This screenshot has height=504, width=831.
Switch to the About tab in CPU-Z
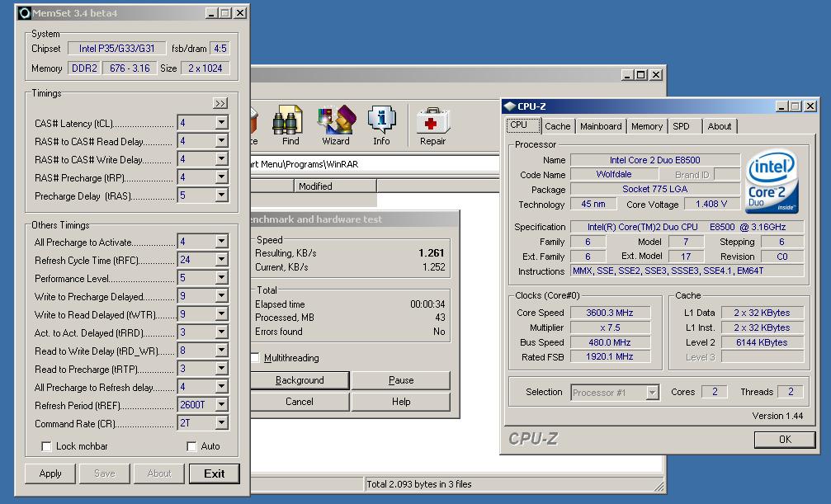pyautogui.click(x=719, y=126)
